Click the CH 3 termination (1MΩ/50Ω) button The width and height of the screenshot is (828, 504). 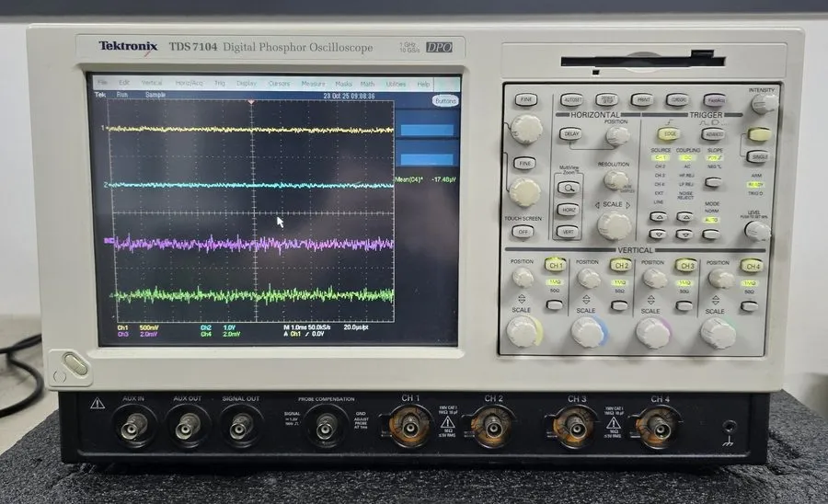[684, 306]
